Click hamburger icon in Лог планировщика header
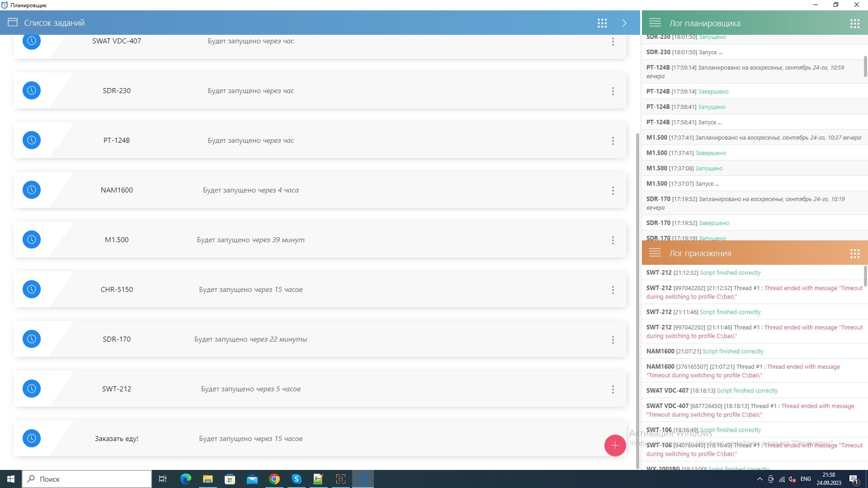The image size is (868, 488). click(x=655, y=23)
